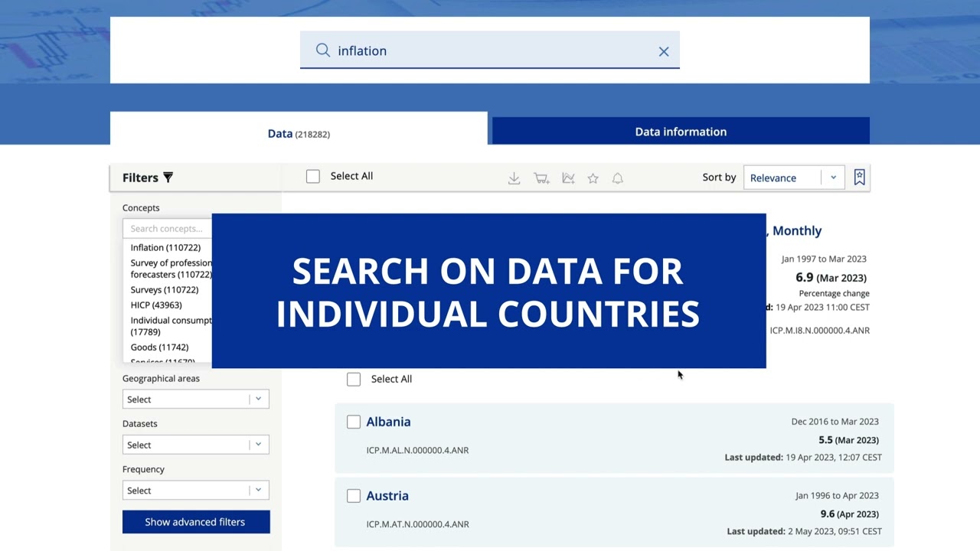Click the search magnifier icon
The height and width of the screenshot is (551, 980).
point(323,51)
